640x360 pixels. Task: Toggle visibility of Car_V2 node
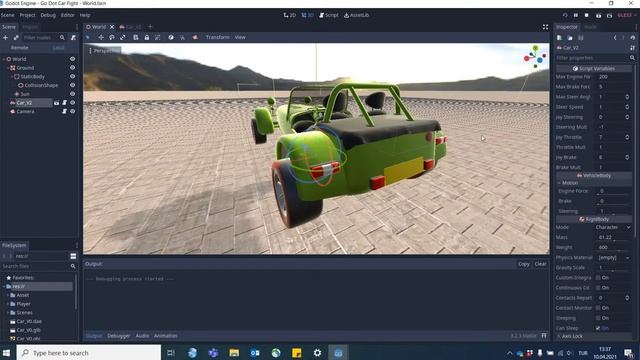tap(72, 103)
